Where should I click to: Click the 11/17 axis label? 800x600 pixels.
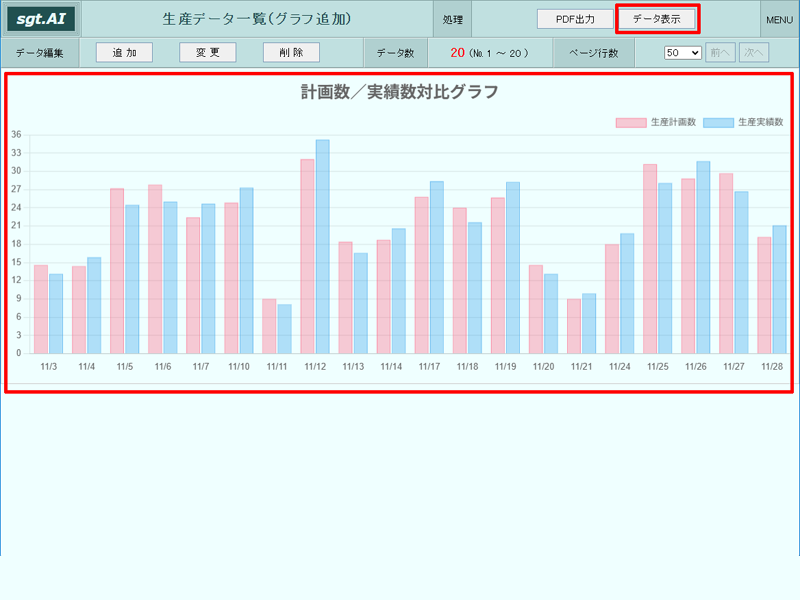click(x=429, y=367)
